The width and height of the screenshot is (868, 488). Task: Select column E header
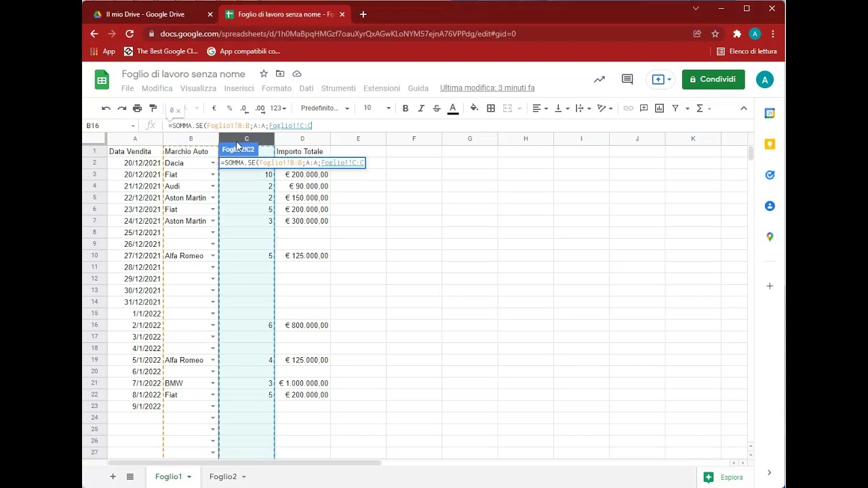(x=358, y=139)
